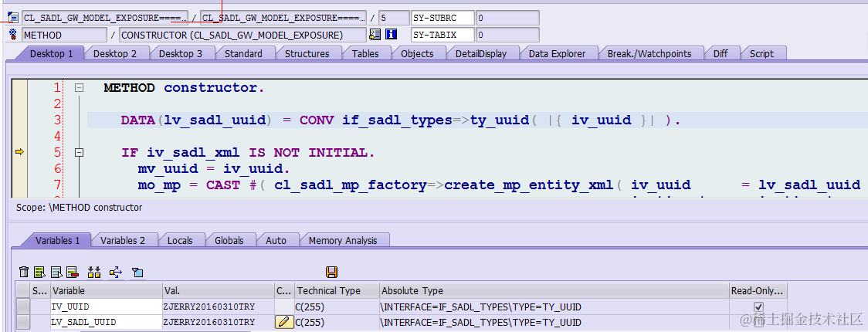The width and height of the screenshot is (868, 332).
Task: Open the Break./Watchpoints tab
Action: point(649,54)
